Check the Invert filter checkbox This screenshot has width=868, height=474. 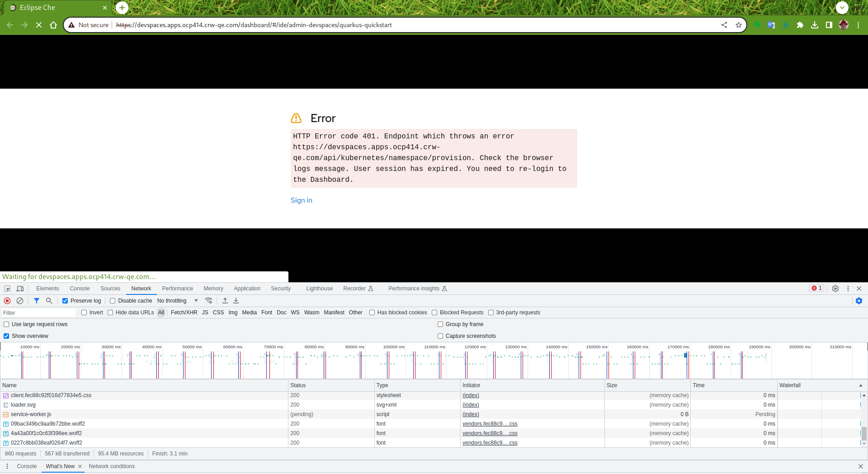(84, 313)
